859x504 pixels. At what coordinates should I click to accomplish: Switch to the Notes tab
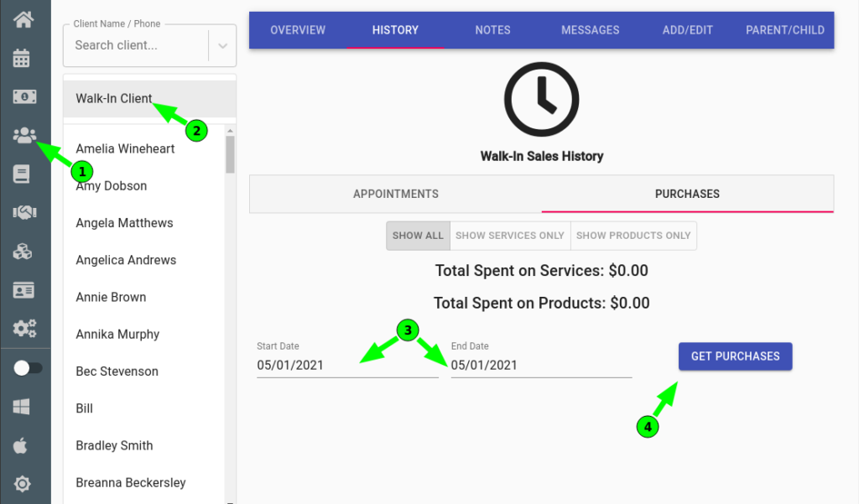coord(492,30)
